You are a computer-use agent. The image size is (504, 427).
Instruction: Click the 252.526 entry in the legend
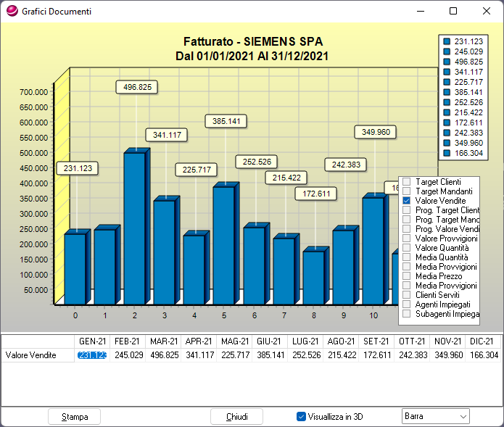click(x=463, y=102)
